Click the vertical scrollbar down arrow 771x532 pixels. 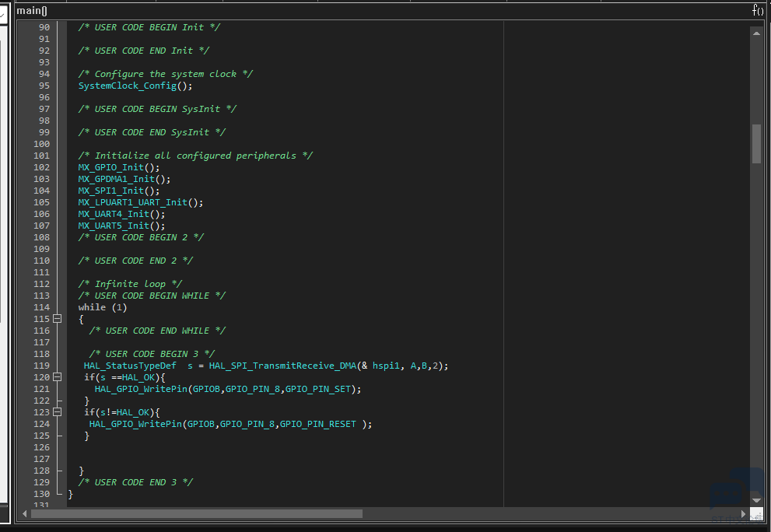(x=756, y=500)
